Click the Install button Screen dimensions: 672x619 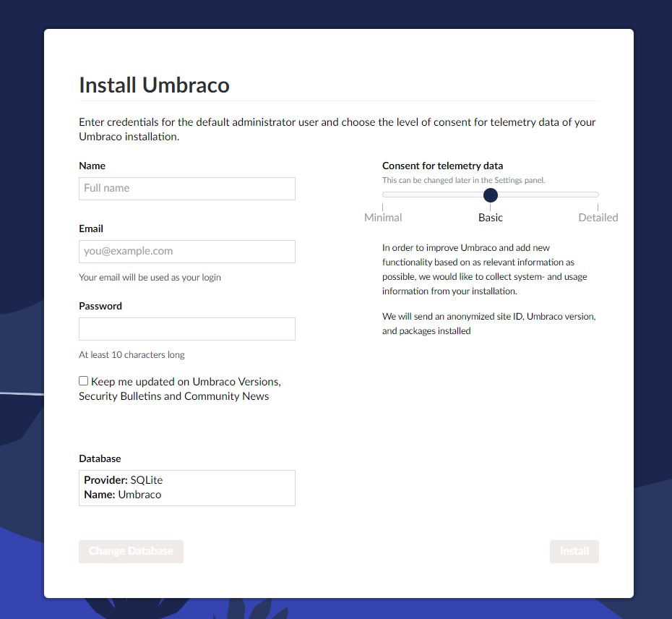coord(574,551)
